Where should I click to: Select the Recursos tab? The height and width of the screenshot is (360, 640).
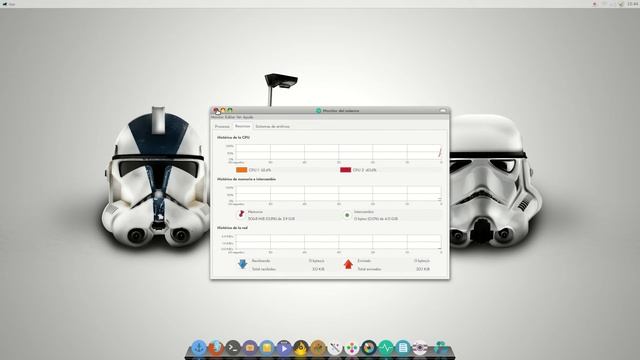242,127
